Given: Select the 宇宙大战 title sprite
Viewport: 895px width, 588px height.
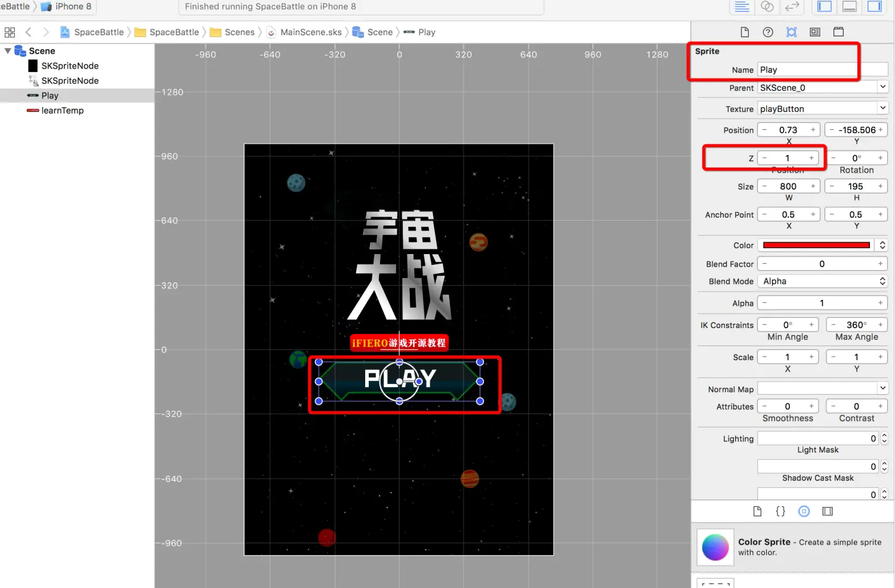Looking at the screenshot, I should pyautogui.click(x=399, y=264).
